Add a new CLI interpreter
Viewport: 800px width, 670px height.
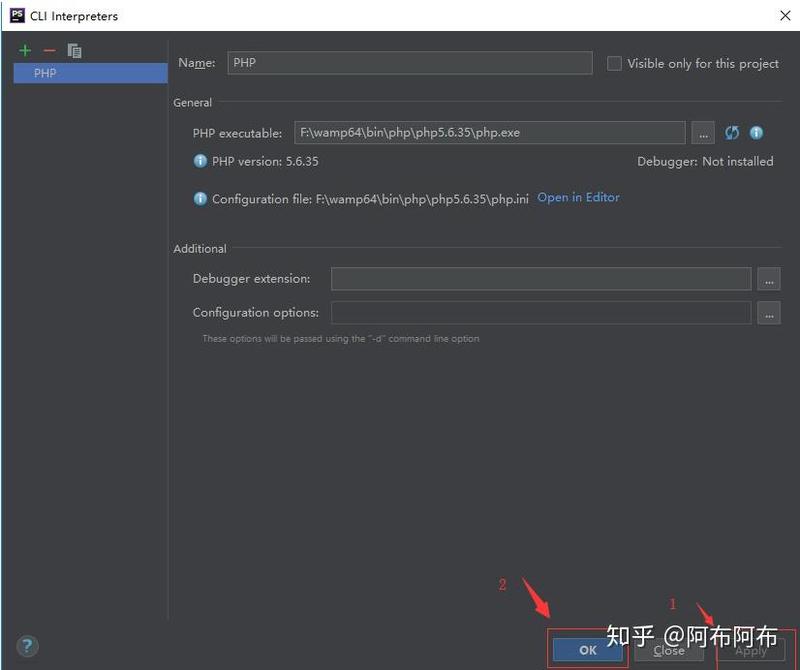coord(24,51)
